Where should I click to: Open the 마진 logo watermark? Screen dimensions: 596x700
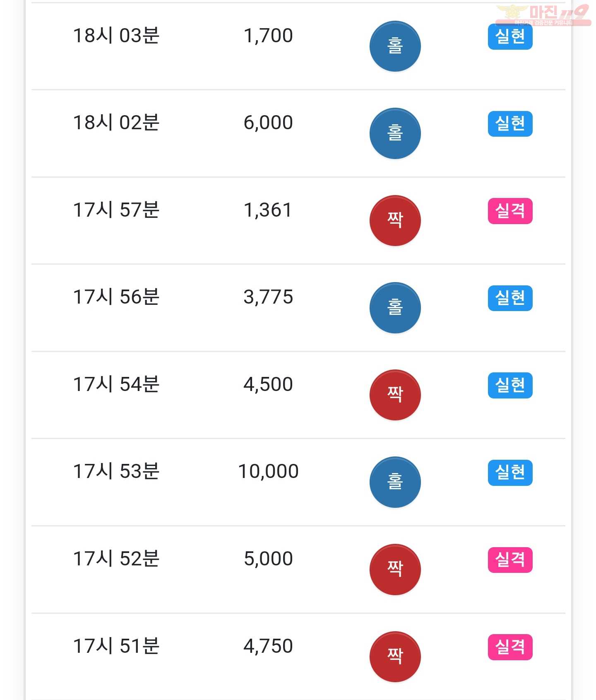point(543,15)
